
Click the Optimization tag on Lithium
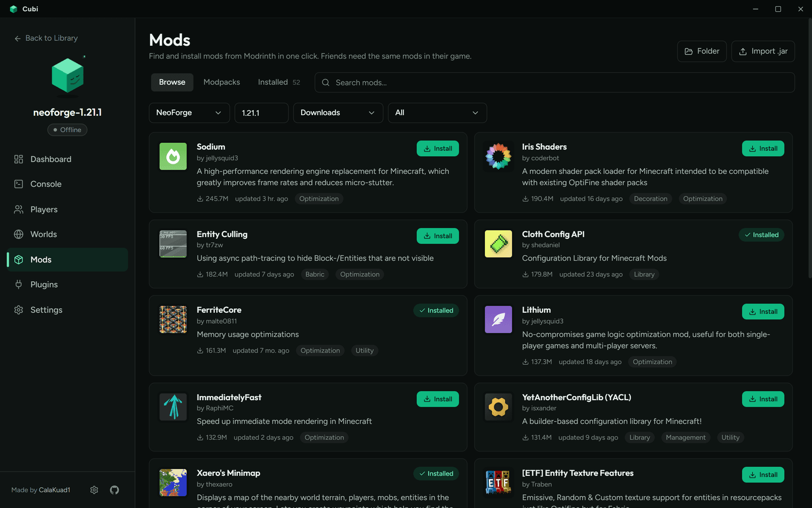click(652, 362)
